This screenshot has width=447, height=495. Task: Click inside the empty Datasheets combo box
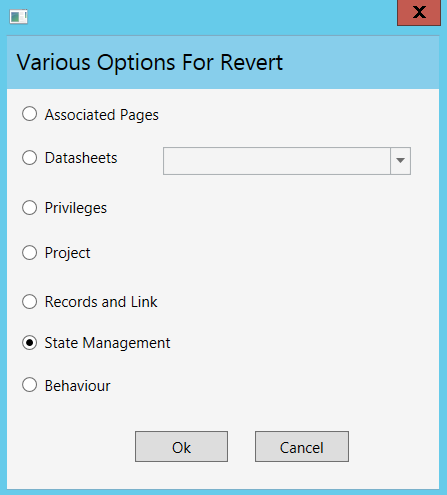[x=276, y=161]
